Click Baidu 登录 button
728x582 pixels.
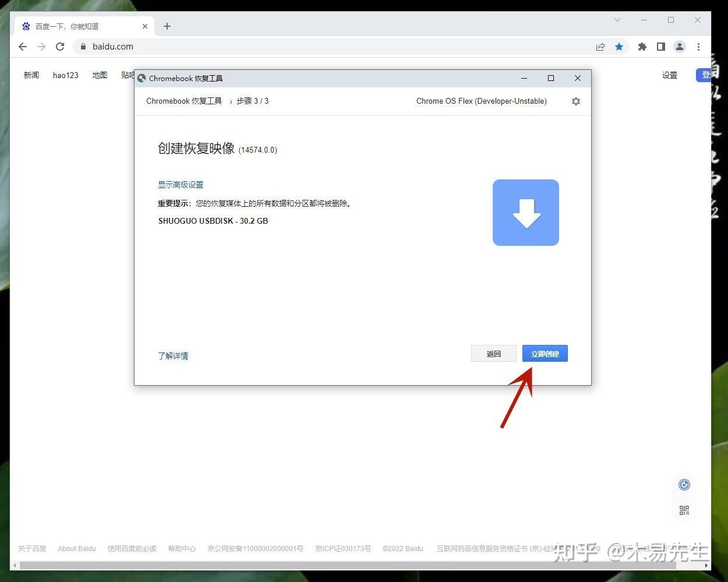click(x=704, y=75)
